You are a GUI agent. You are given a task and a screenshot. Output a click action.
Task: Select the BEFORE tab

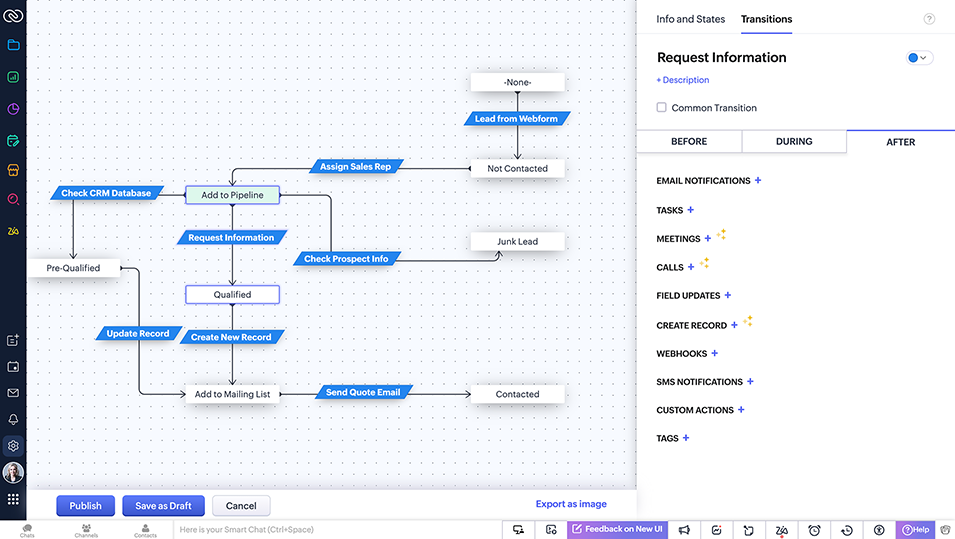pos(689,142)
